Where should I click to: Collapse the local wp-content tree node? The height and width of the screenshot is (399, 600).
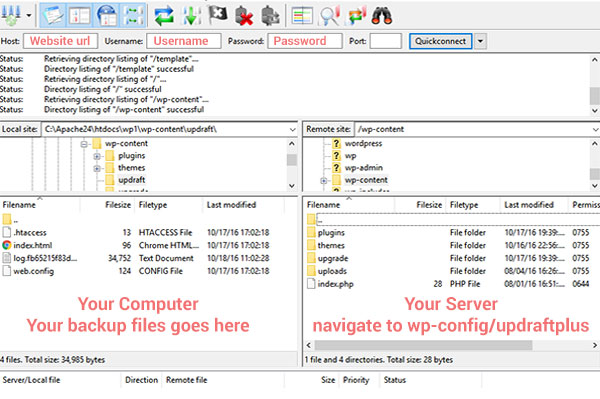(x=84, y=144)
